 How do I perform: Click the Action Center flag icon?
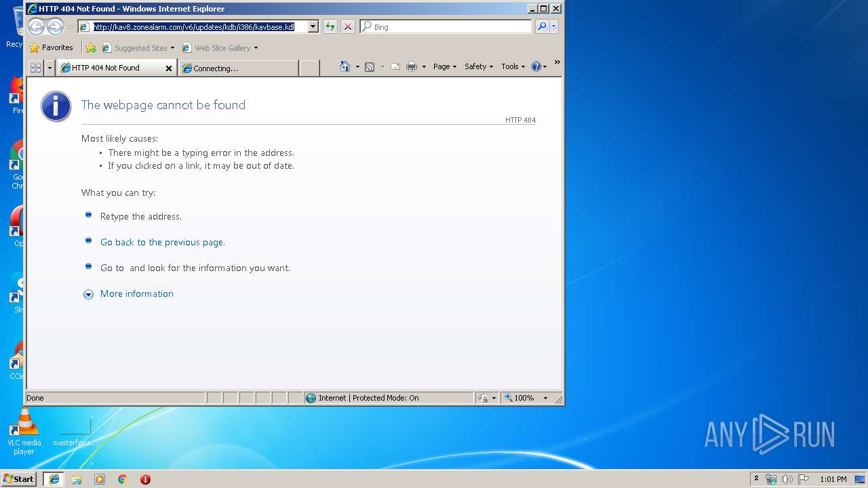point(804,479)
